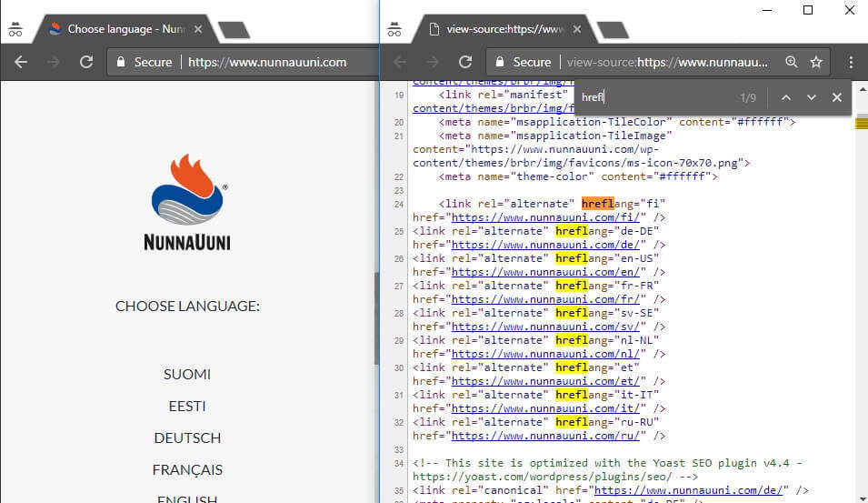
Task: Click Secure lock in view-source address bar
Action: (499, 62)
